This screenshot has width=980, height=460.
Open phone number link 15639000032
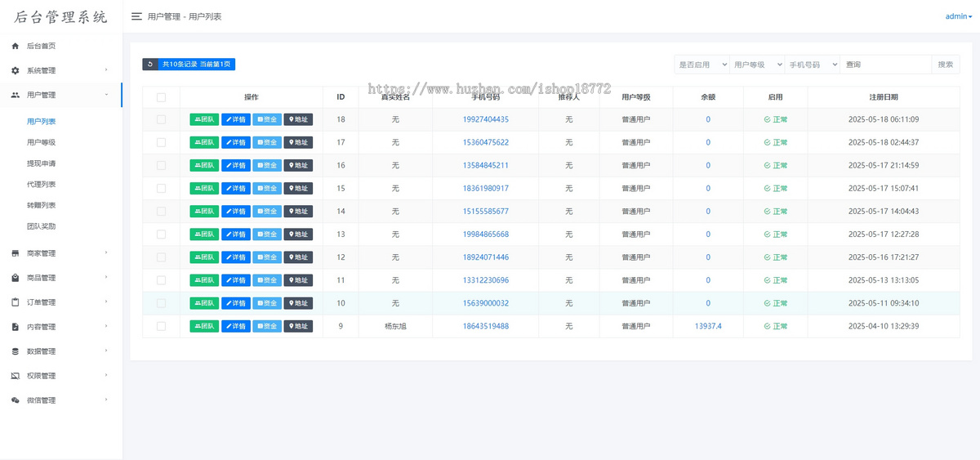click(x=486, y=303)
